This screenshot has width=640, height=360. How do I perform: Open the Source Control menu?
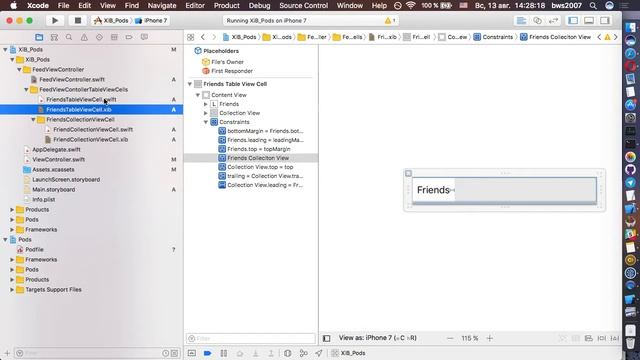[x=303, y=6]
